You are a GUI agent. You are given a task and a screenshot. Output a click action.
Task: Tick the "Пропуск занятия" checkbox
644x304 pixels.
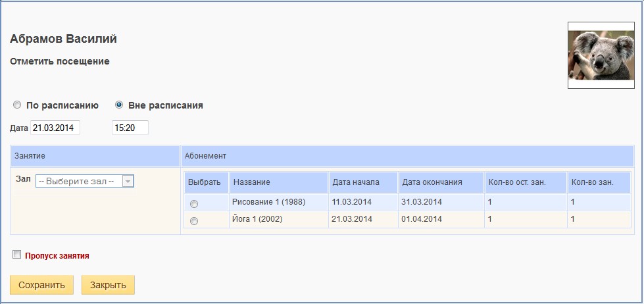[x=17, y=255]
